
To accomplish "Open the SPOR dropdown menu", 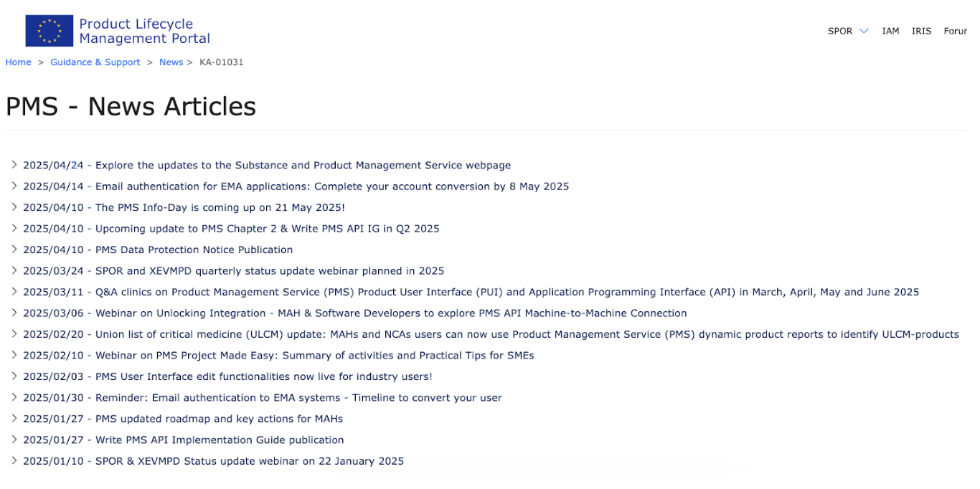I will [848, 31].
